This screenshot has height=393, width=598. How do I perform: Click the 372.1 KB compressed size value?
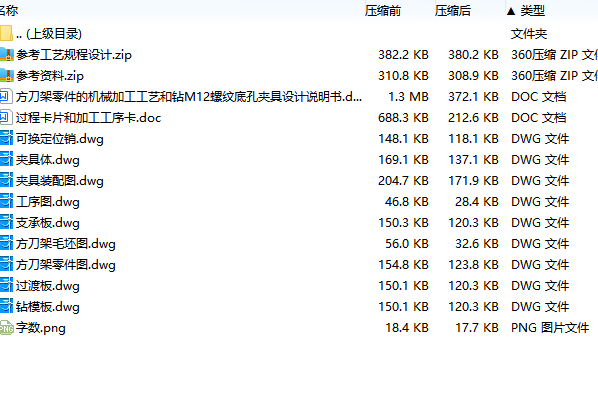(473, 97)
